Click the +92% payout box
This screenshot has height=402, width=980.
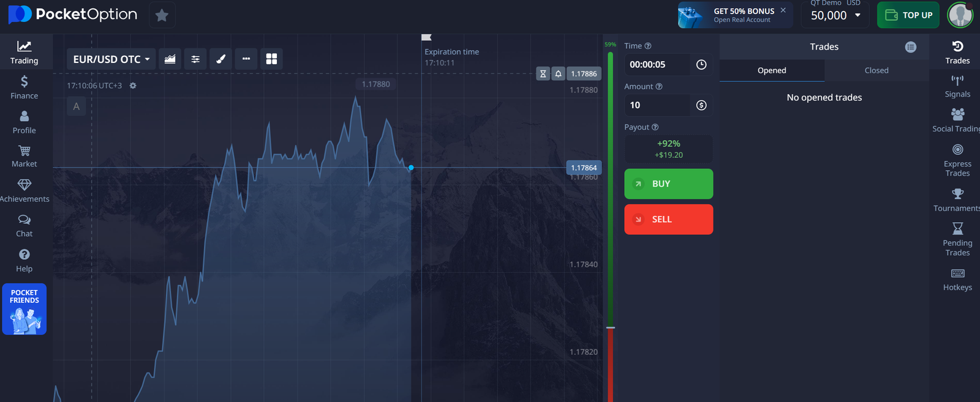tap(668, 149)
